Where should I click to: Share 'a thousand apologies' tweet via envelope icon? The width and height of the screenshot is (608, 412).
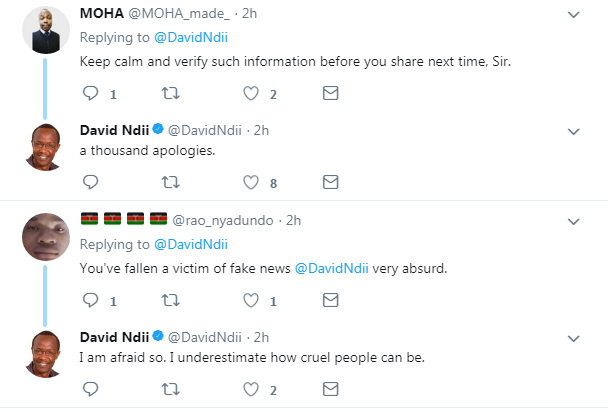(330, 182)
